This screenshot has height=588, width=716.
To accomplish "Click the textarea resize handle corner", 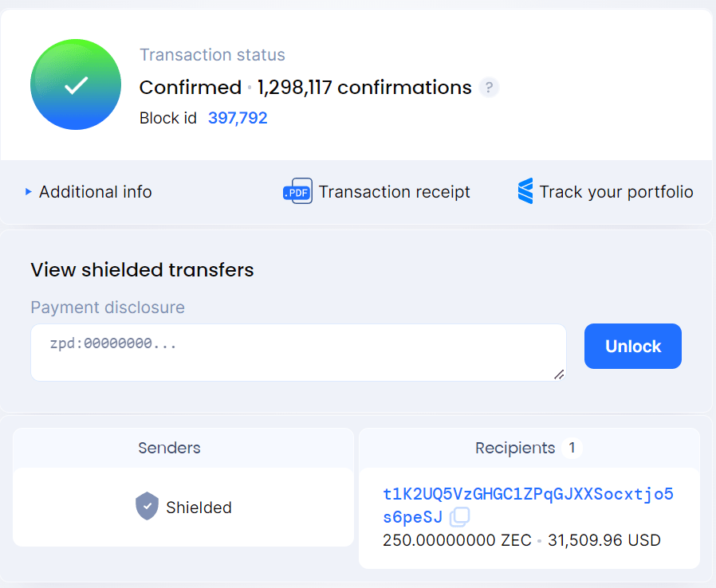I will 560,374.
